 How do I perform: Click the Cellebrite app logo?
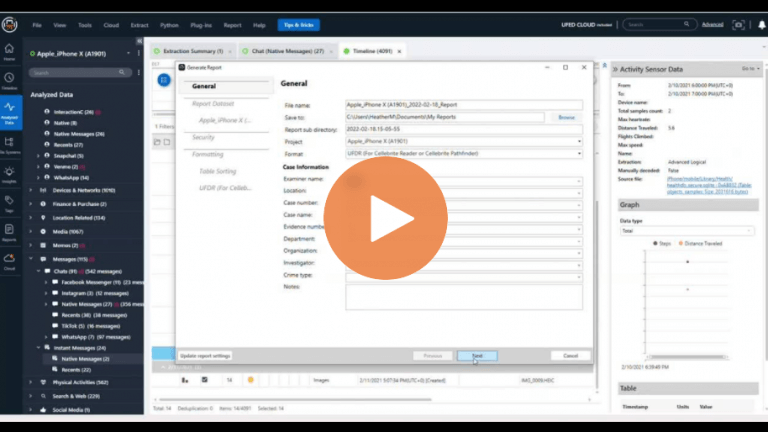9,24
